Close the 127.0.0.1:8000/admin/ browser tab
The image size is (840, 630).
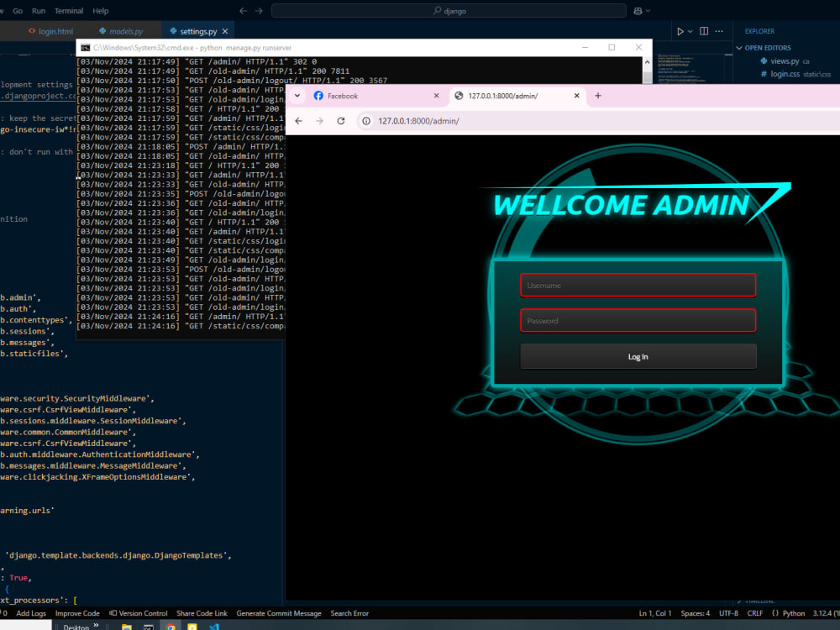(576, 96)
